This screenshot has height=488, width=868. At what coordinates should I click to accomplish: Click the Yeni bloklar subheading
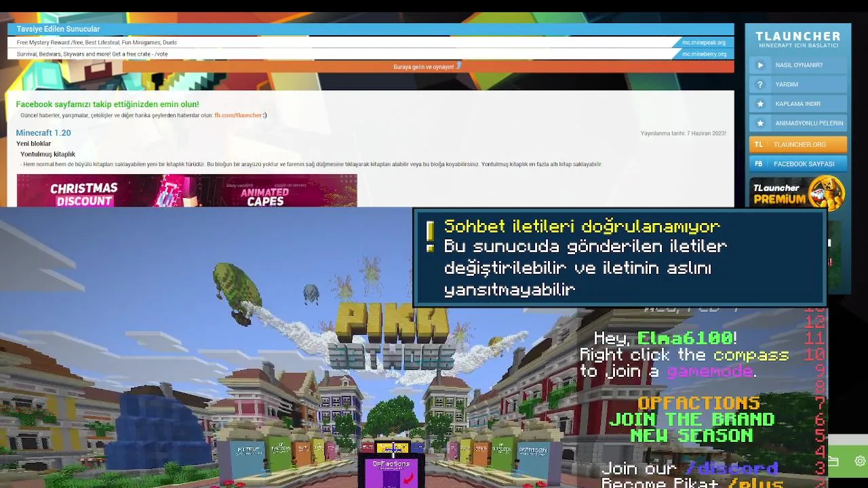coord(33,144)
